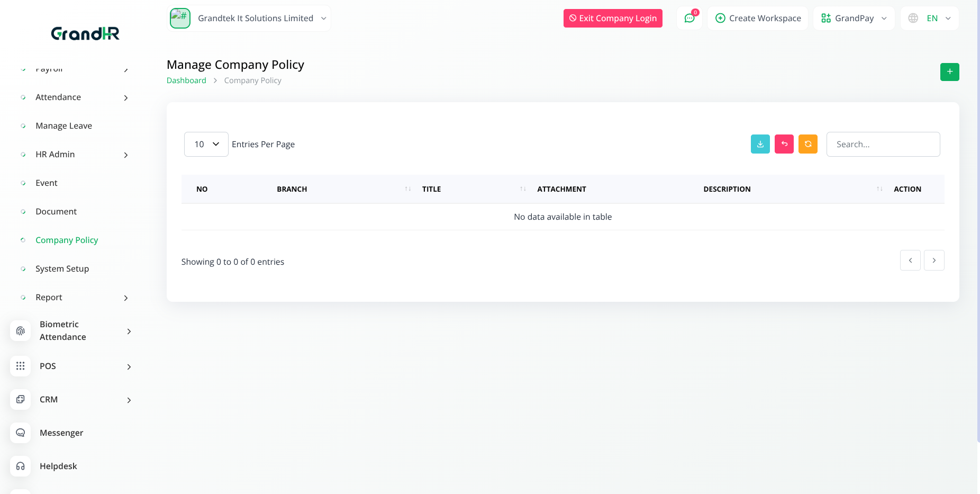980x494 pixels.
Task: Click the Create Workspace button
Action: pyautogui.click(x=758, y=19)
